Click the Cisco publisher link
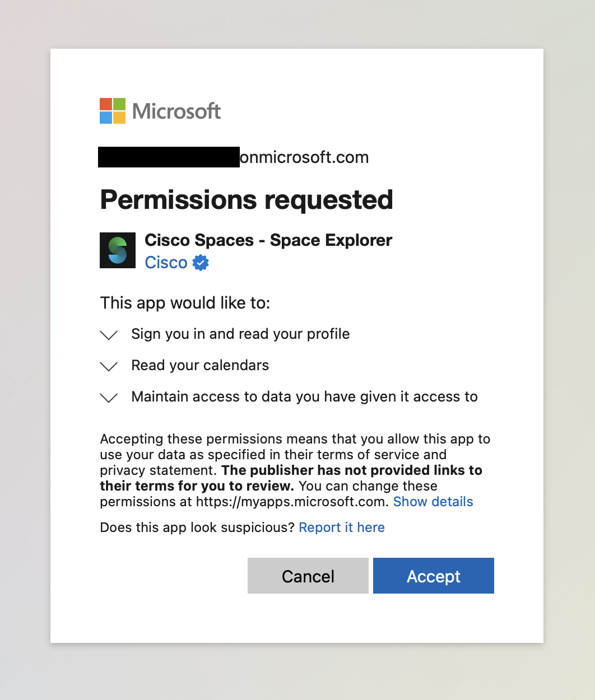The width and height of the screenshot is (595, 700). click(166, 262)
